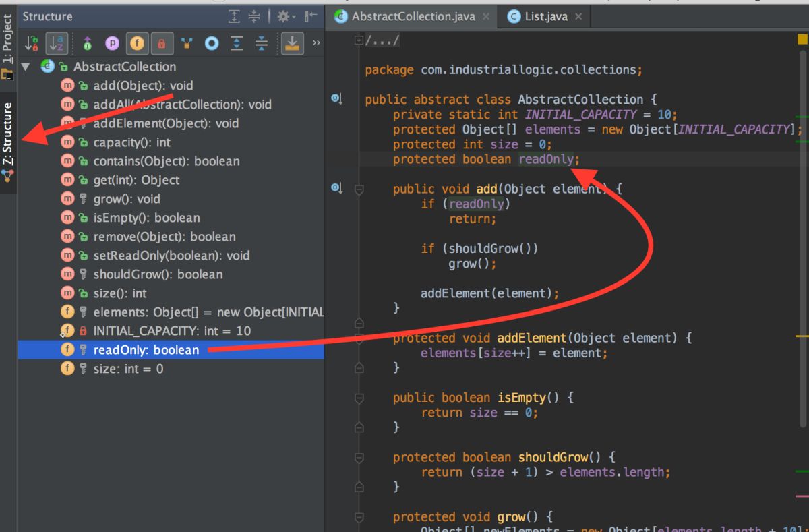Viewport: 809px width, 532px height.
Task: Select setReadOnly(boolean): void method
Action: (x=171, y=256)
